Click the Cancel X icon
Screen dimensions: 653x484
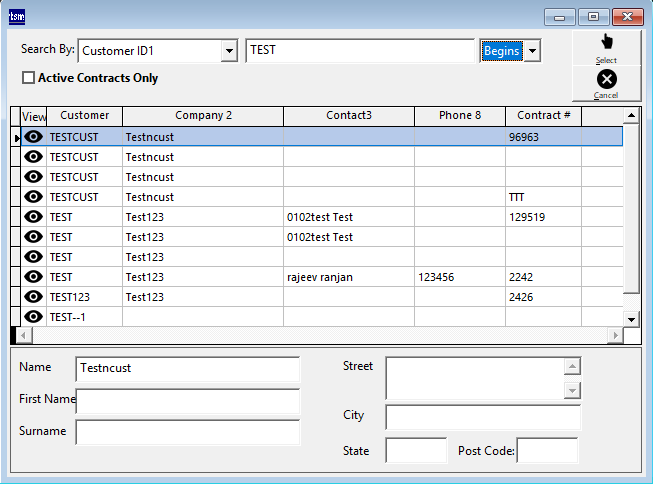click(606, 79)
